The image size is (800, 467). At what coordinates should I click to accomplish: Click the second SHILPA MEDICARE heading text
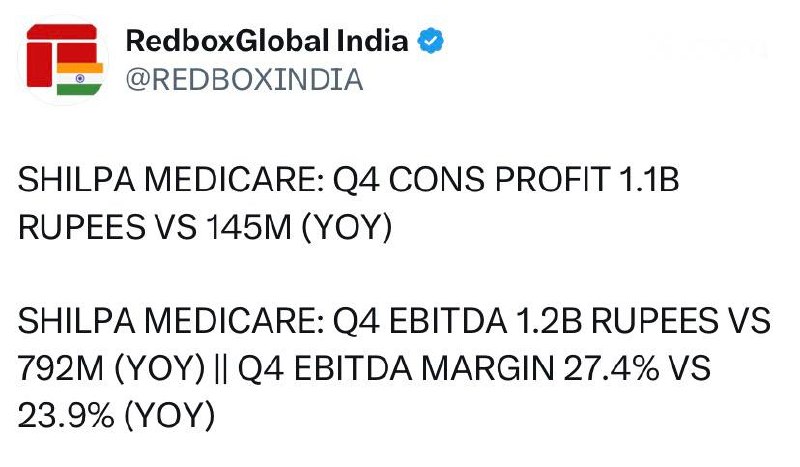pyautogui.click(x=170, y=321)
